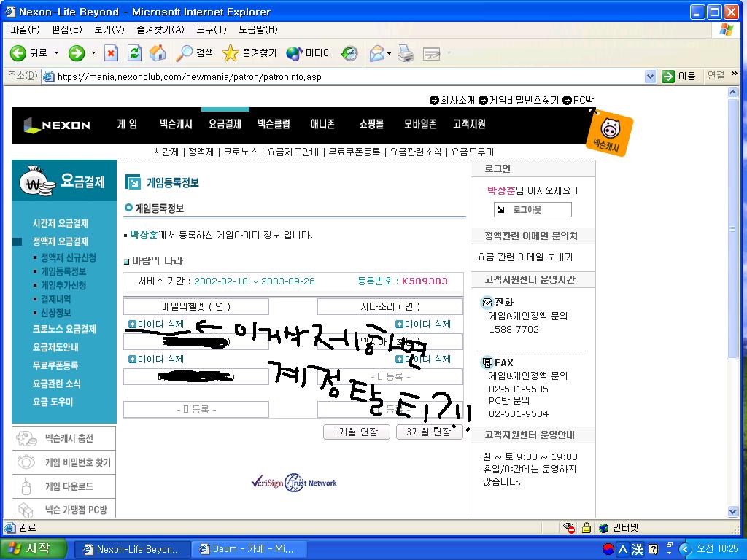Click 회사소개 top link
The width and height of the screenshot is (747, 560).
[x=457, y=100]
